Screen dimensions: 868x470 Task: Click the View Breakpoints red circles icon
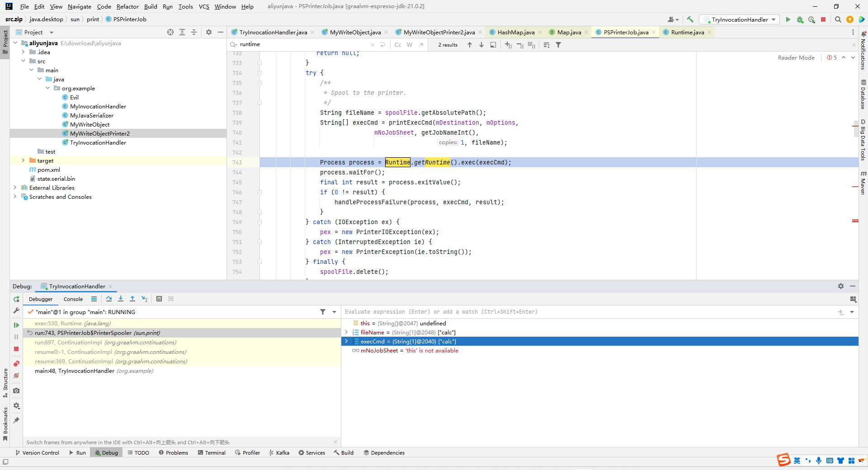[16, 364]
